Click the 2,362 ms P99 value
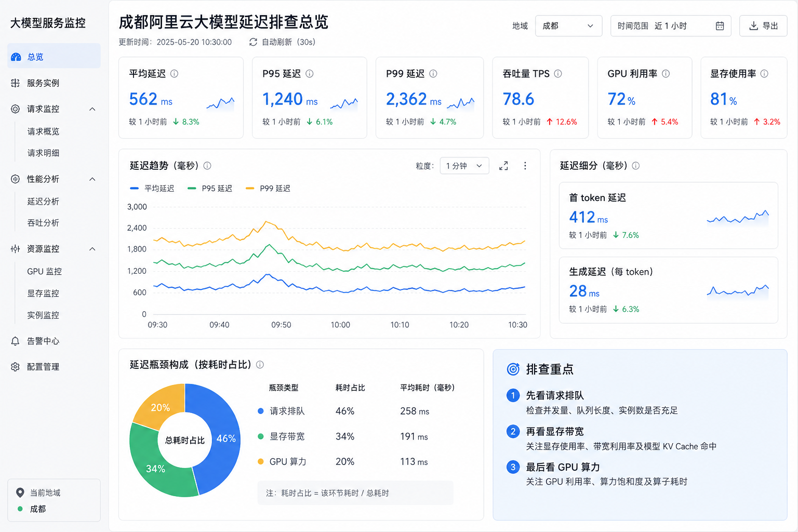 point(414,99)
